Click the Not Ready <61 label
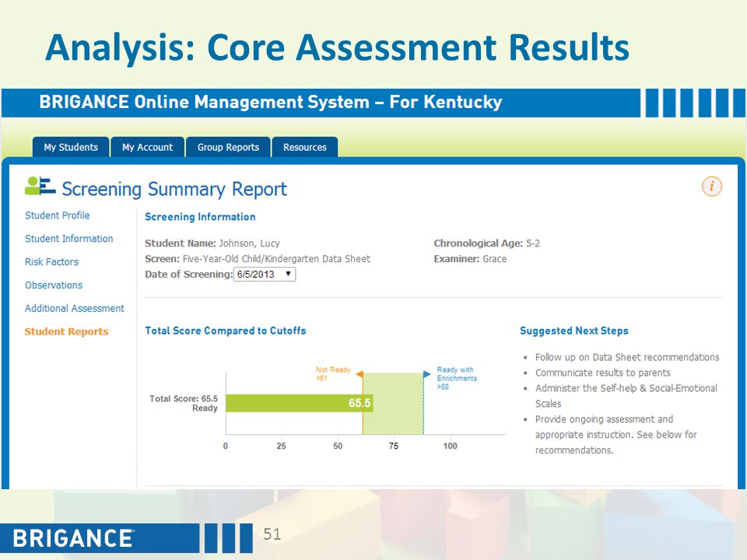The image size is (747, 560). pos(333,374)
